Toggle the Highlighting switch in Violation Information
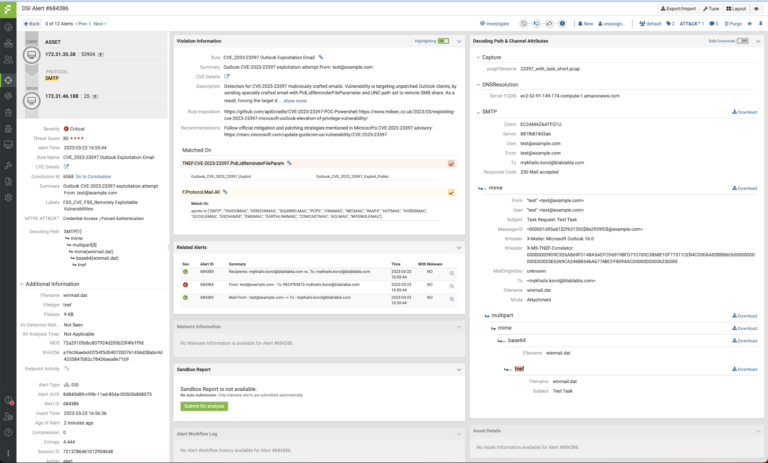The height and width of the screenshot is (463, 768). (x=446, y=41)
